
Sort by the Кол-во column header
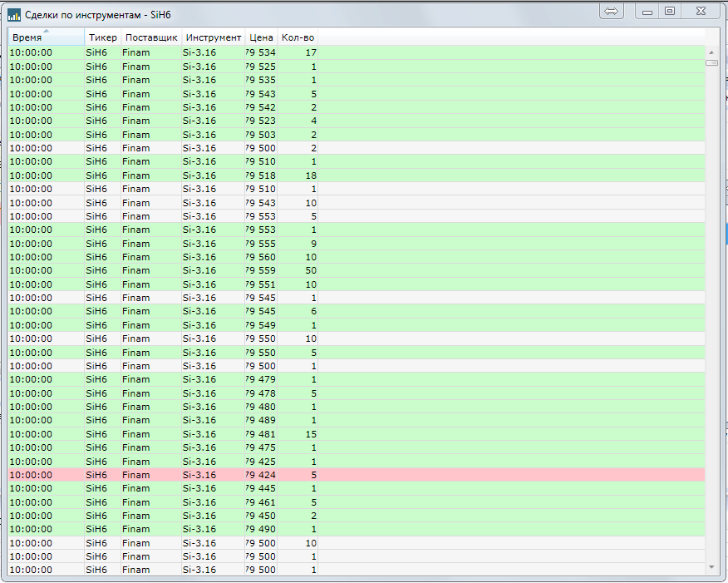298,37
